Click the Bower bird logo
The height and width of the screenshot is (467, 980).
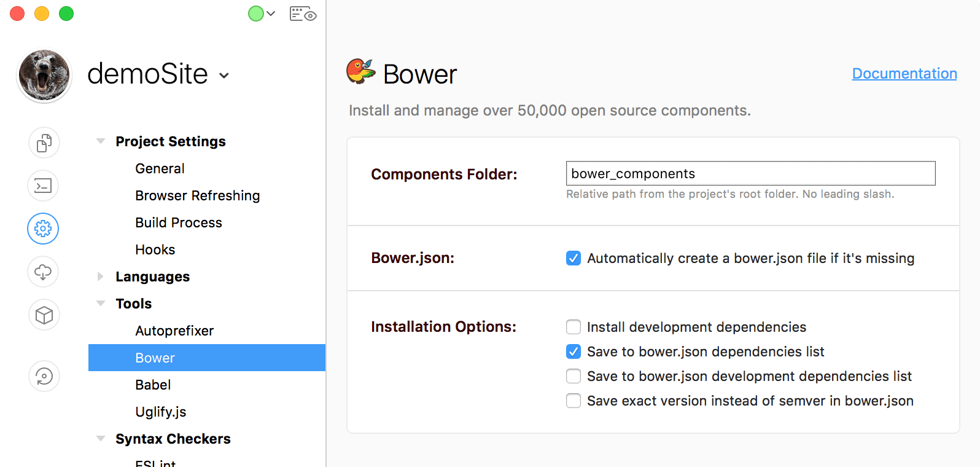[x=360, y=71]
